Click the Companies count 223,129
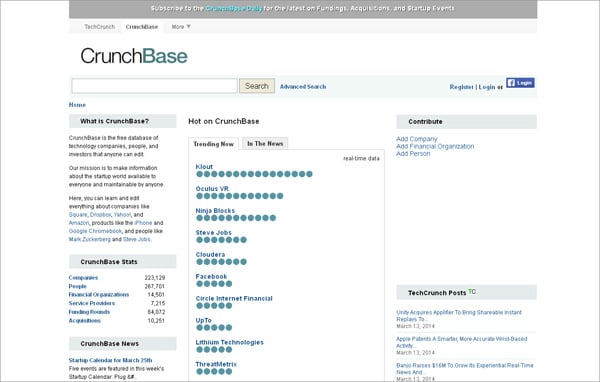 point(155,278)
